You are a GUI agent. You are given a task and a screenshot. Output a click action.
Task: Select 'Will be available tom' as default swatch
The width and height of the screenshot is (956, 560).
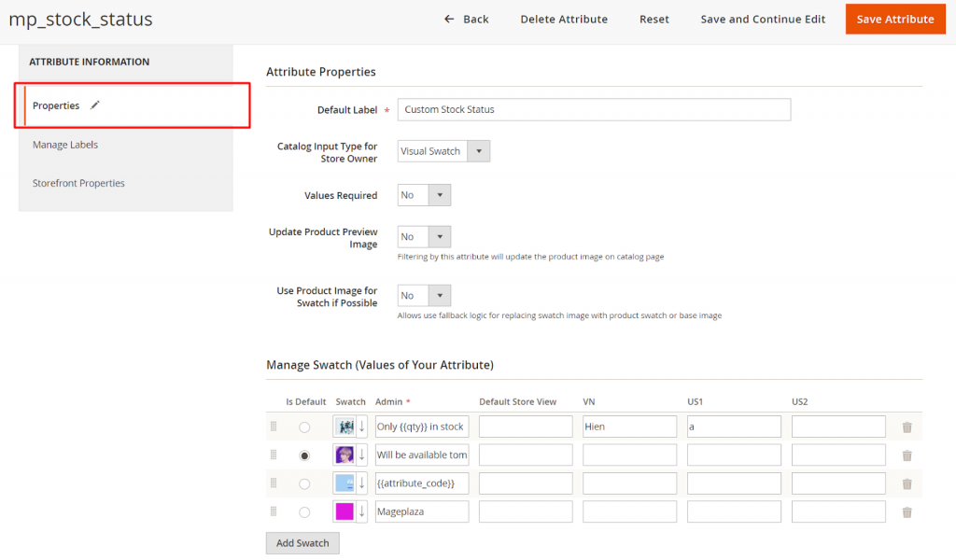(x=305, y=455)
